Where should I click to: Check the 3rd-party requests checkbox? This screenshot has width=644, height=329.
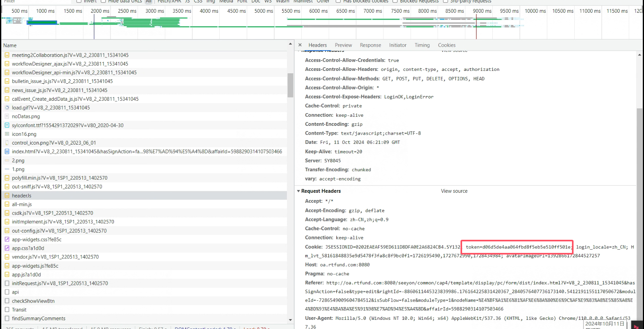445,1
